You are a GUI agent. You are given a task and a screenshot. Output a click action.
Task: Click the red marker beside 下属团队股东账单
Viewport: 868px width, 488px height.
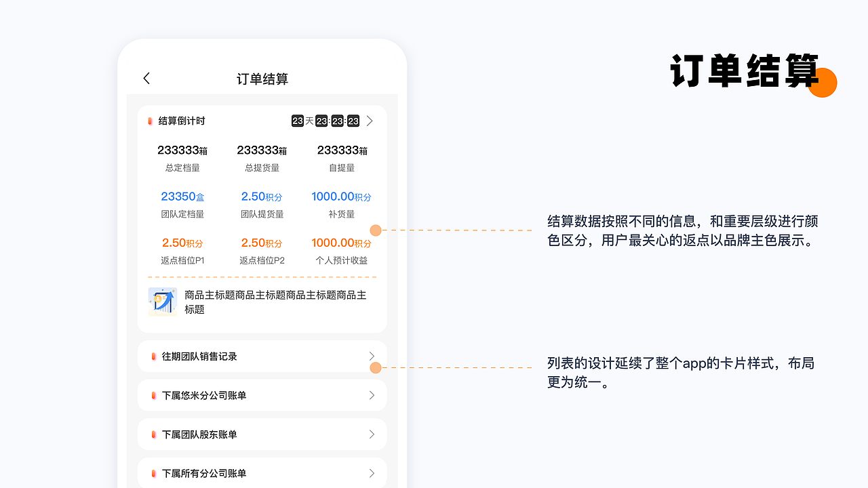[x=154, y=434]
